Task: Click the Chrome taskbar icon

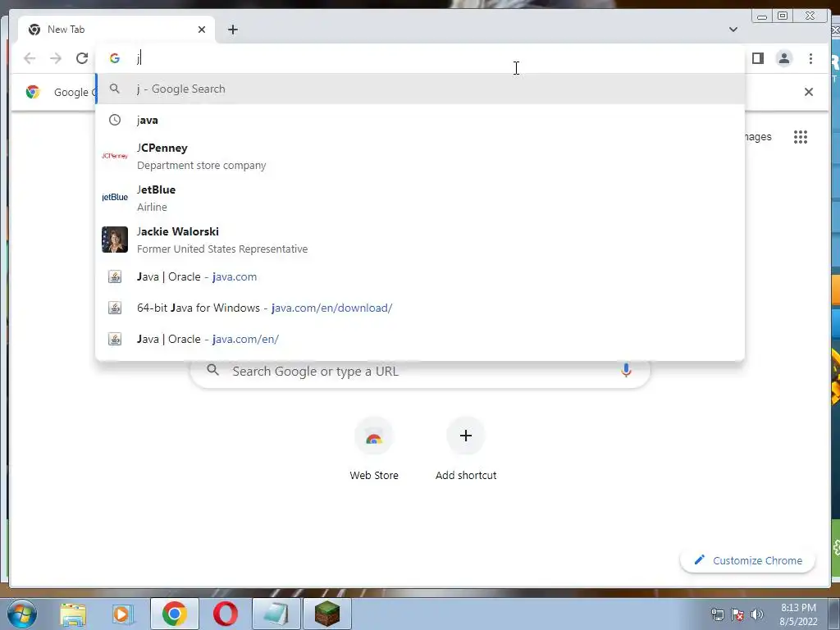Action: point(175,614)
